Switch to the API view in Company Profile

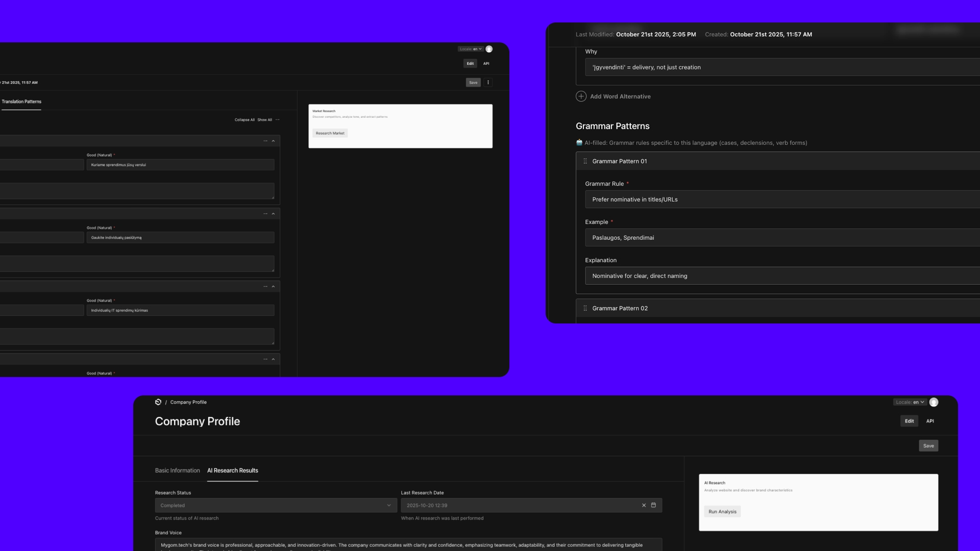coord(930,421)
